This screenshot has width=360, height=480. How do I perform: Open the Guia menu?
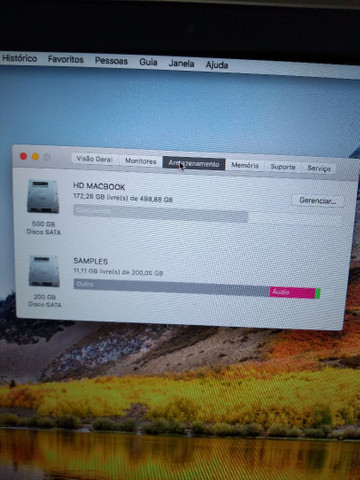click(x=148, y=62)
